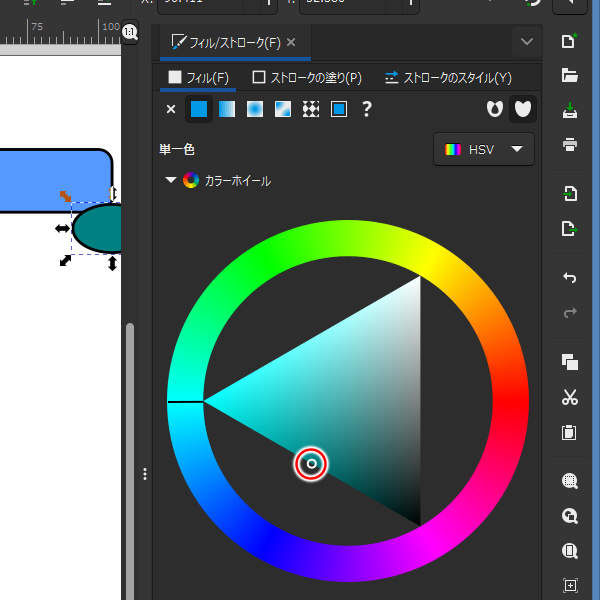
Task: Open a file with the folder icon
Action: tap(570, 75)
